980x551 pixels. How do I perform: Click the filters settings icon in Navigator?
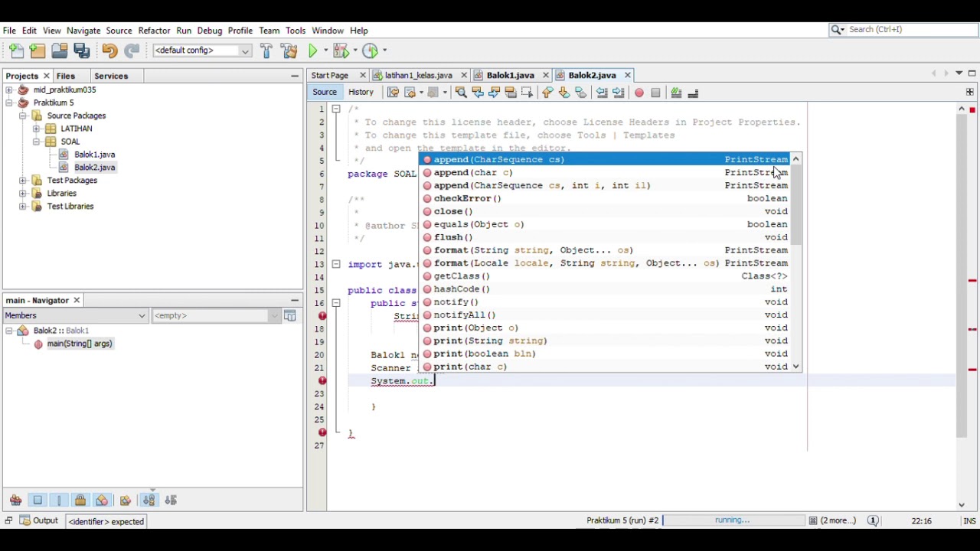(x=290, y=315)
